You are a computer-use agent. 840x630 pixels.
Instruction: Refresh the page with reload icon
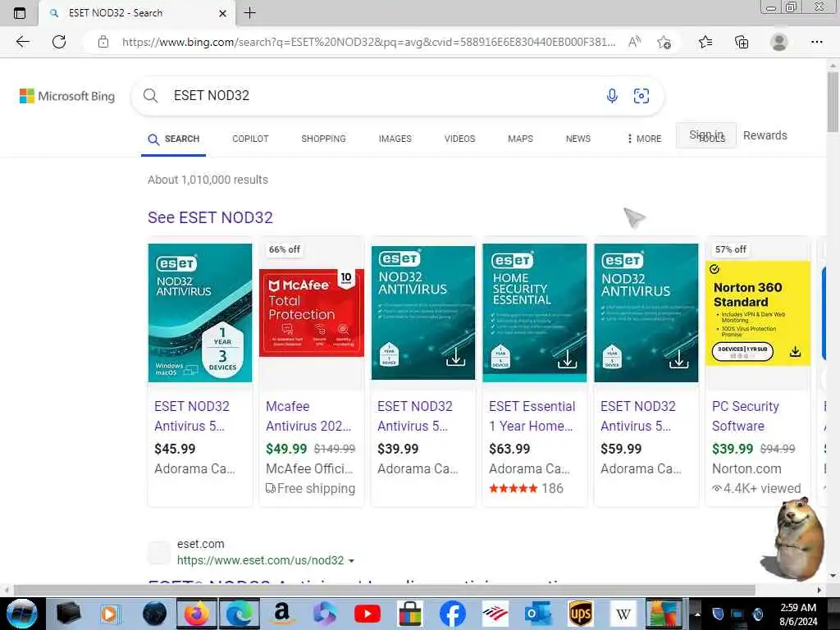(59, 42)
